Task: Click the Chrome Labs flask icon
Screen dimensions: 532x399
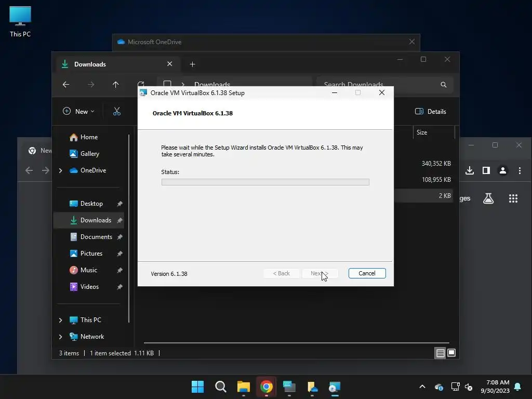Action: (488, 198)
